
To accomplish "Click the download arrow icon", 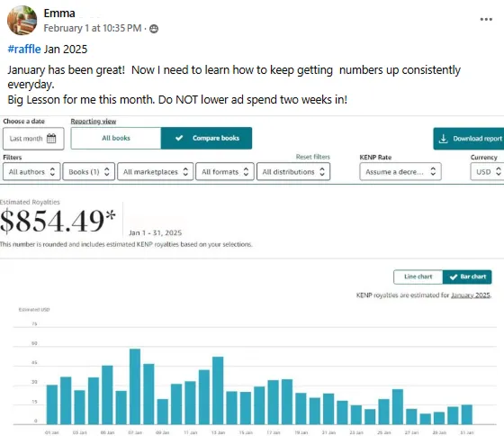I will tap(443, 139).
